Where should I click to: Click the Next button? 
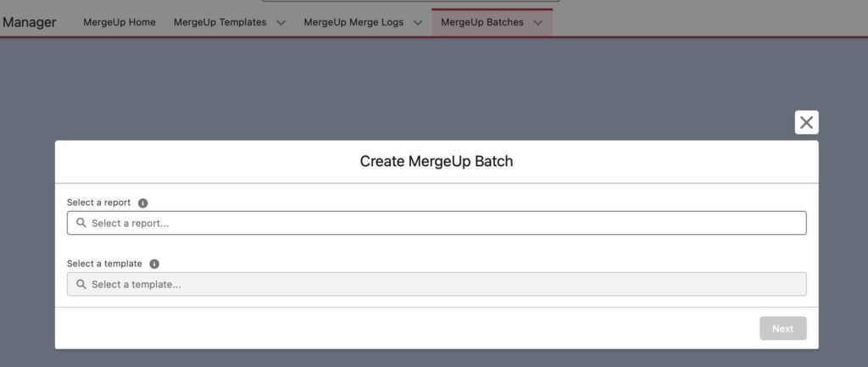coord(782,328)
